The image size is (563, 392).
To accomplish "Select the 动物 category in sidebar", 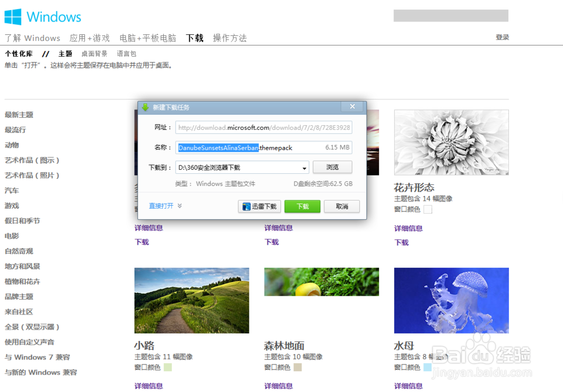I will tap(11, 145).
